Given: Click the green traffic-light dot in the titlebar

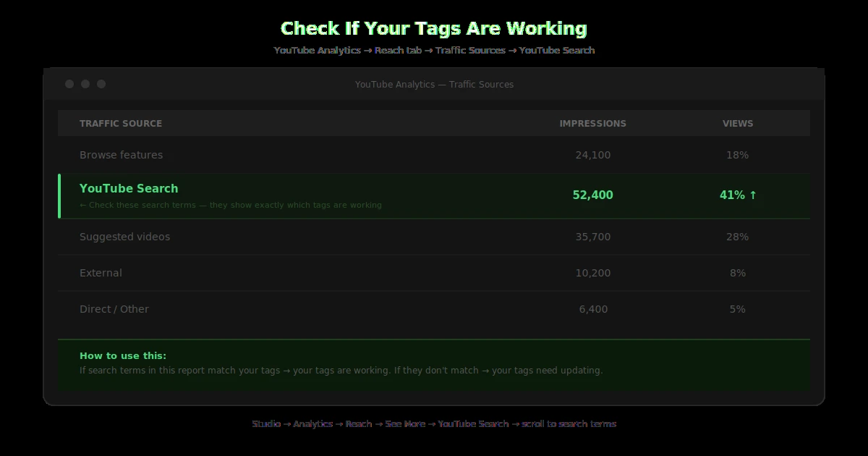Looking at the screenshot, I should pos(101,83).
